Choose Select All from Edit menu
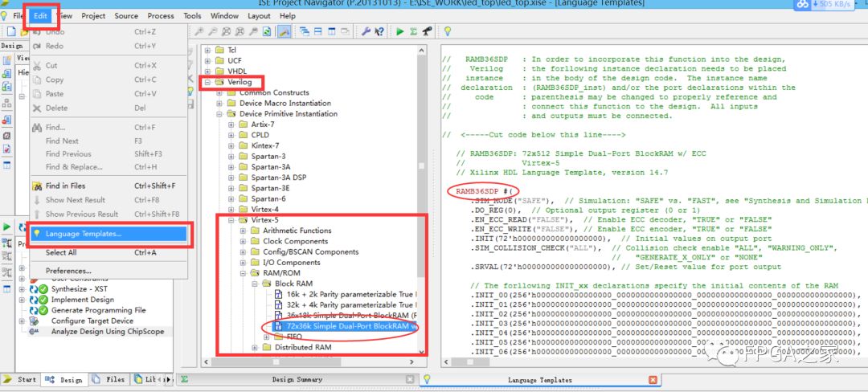Image resolution: width=868 pixels, height=392 pixels. (x=108, y=253)
